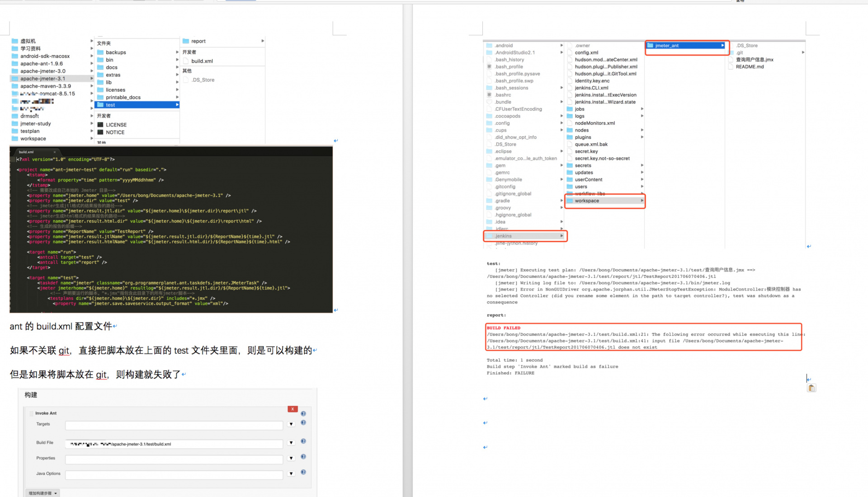Screen dimensions: 868x497
Task: Click the paste options clipboard icon
Action: [x=811, y=388]
